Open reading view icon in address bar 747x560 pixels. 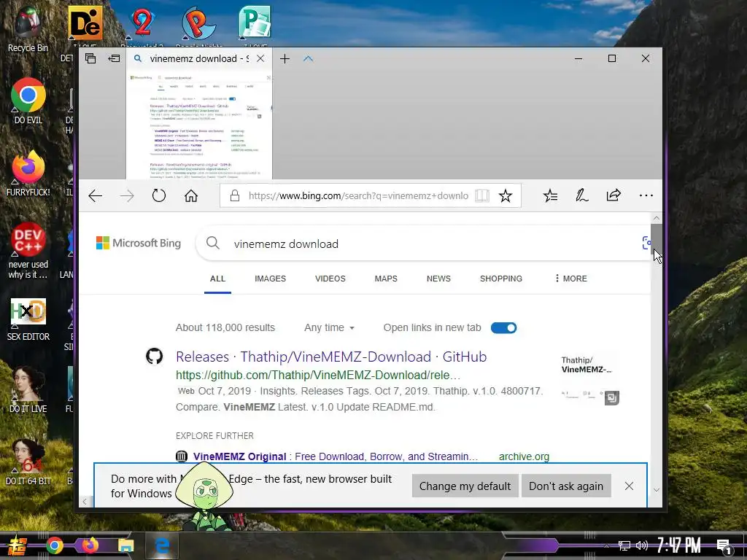point(481,195)
